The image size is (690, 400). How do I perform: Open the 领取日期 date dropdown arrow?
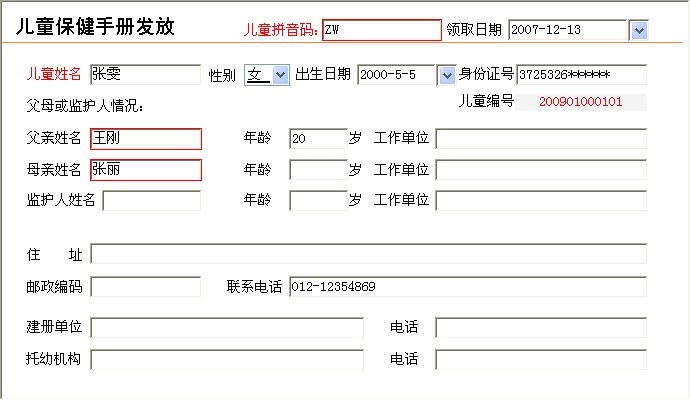click(x=639, y=30)
